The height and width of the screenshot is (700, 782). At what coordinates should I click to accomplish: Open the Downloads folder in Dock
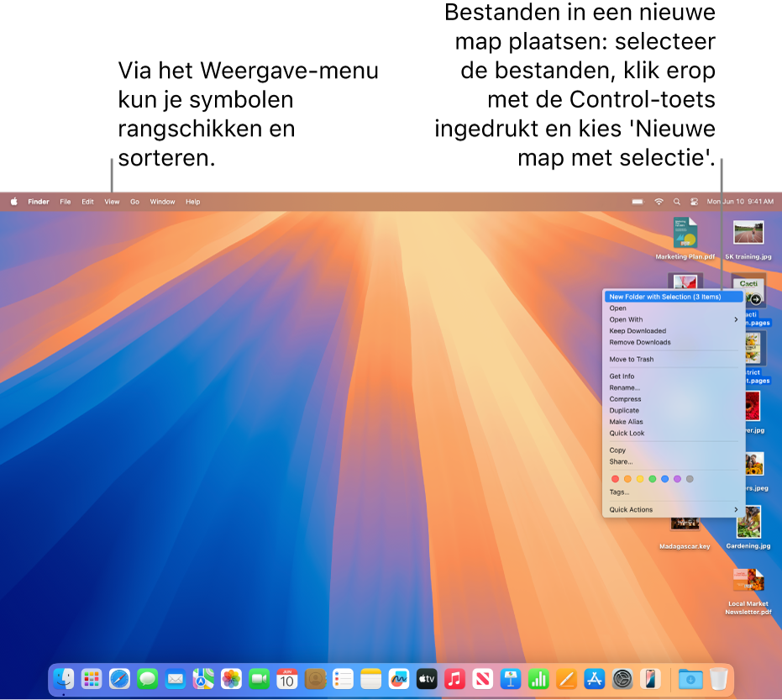click(690, 679)
